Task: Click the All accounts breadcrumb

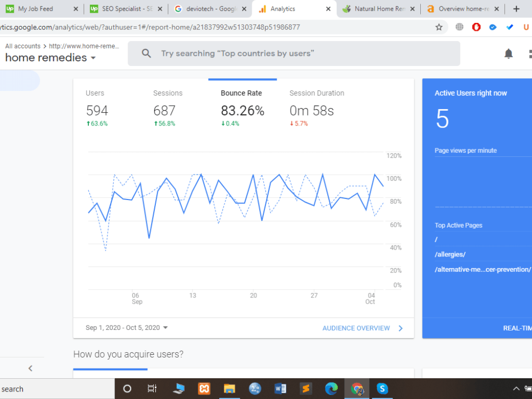Action: coord(23,46)
